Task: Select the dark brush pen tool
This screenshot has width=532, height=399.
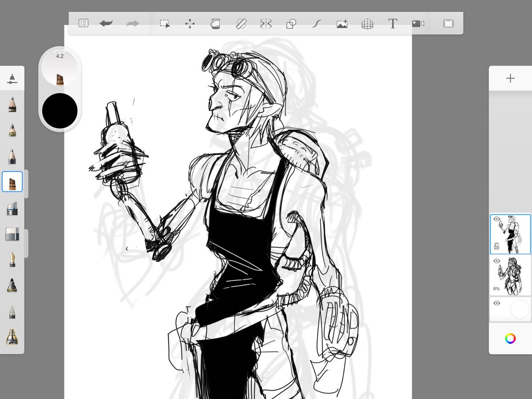Action: pos(12,285)
